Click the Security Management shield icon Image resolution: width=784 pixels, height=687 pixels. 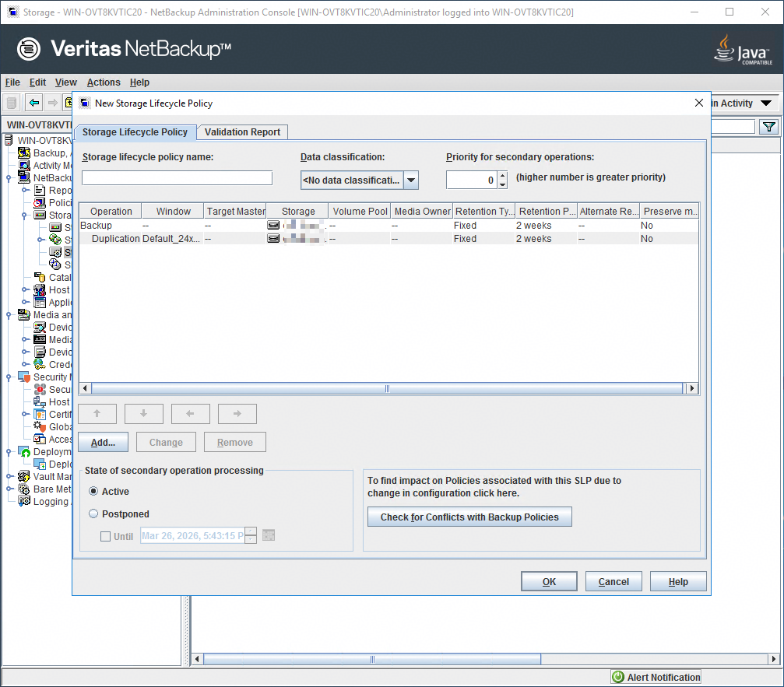pyautogui.click(x=23, y=377)
